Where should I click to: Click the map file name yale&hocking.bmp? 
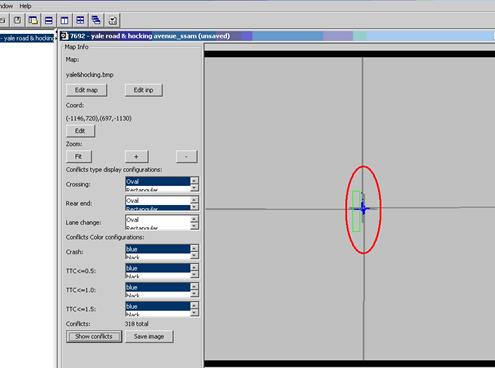coord(90,75)
